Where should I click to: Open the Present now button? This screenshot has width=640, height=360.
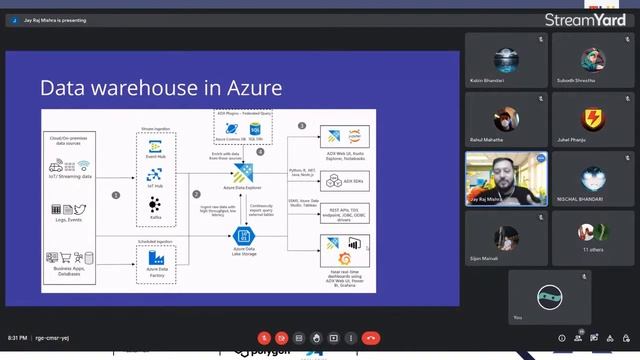coord(333,338)
